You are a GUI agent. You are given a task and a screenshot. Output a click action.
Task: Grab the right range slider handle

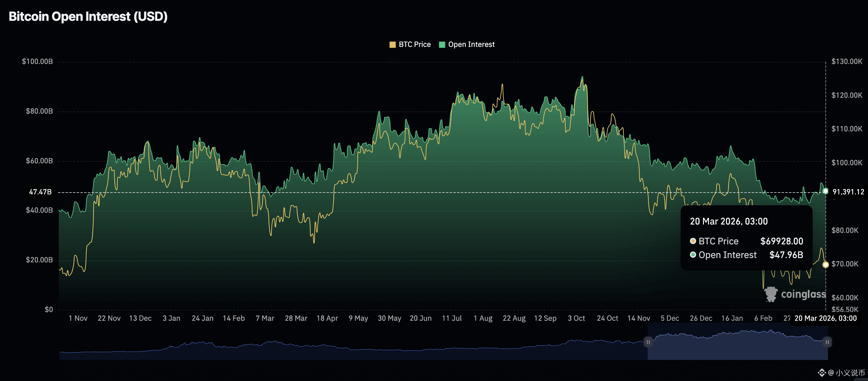(x=827, y=342)
